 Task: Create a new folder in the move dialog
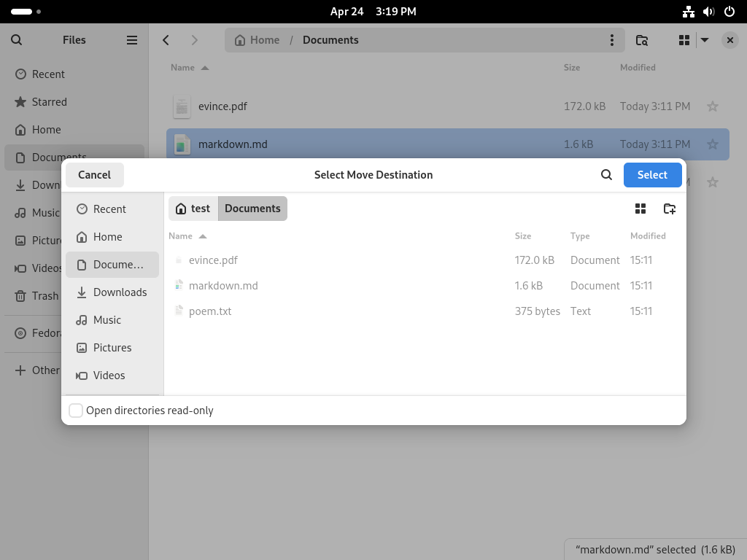pos(670,209)
